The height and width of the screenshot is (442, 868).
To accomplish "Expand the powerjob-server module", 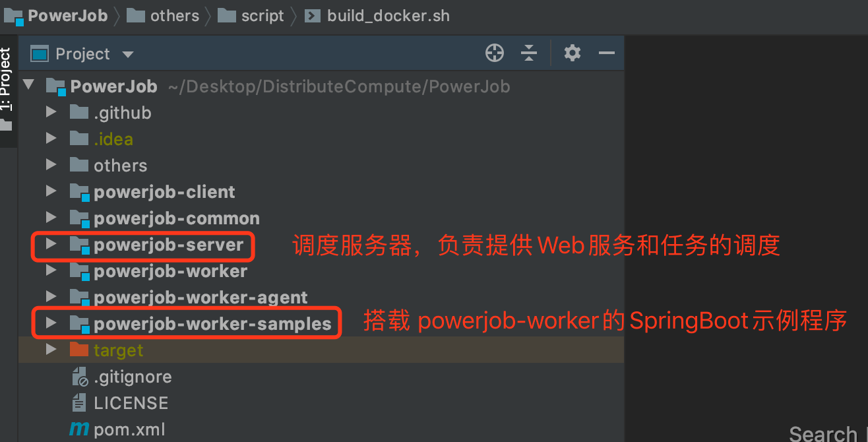I will click(51, 245).
